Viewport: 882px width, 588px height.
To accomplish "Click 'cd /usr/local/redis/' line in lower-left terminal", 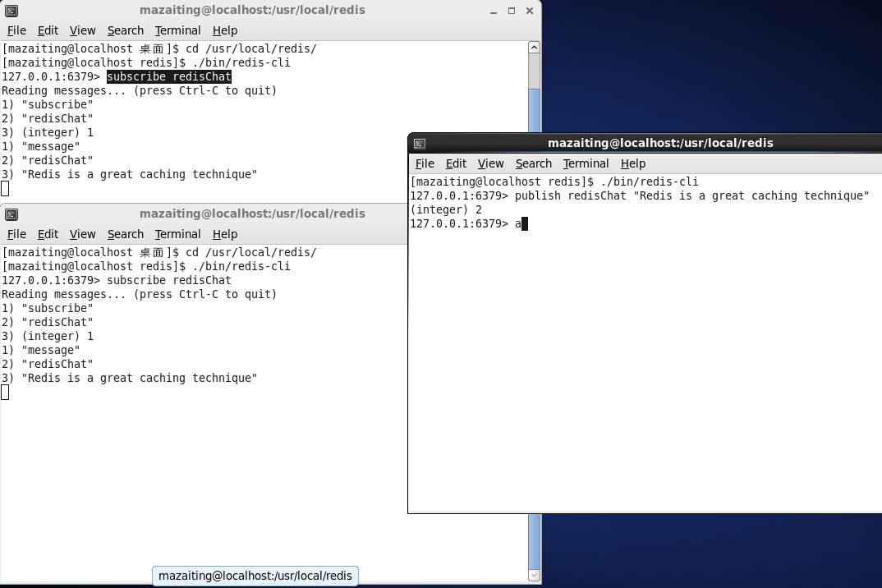I will click(159, 252).
